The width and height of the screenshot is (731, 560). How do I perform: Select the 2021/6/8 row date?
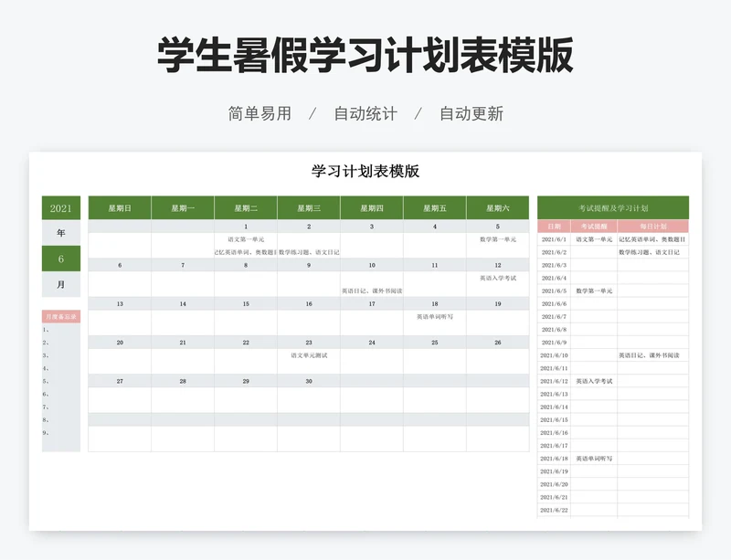(554, 330)
